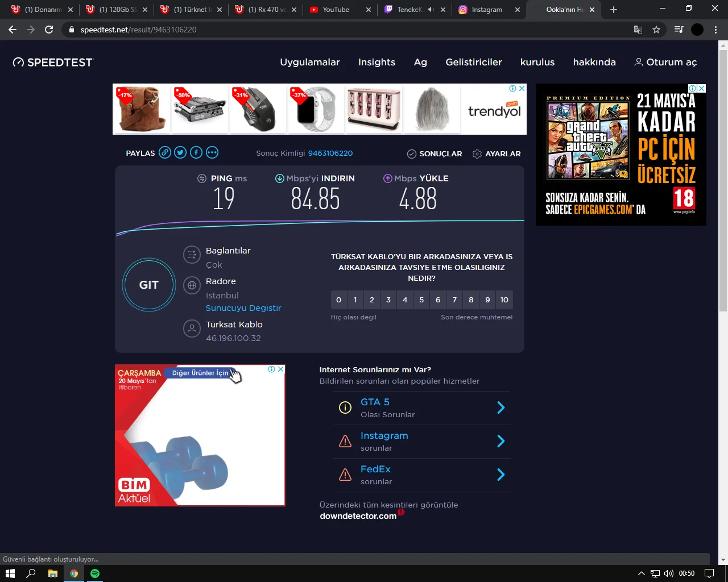The height and width of the screenshot is (582, 728).
Task: Select rating 1 for Türksat Kablo
Action: pyautogui.click(x=355, y=300)
